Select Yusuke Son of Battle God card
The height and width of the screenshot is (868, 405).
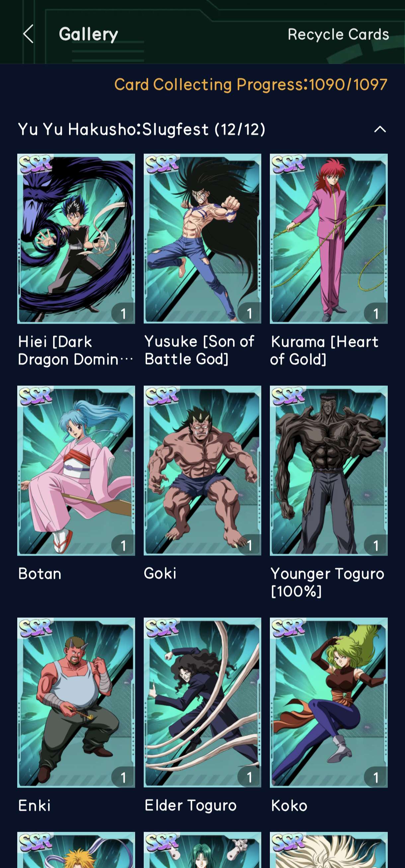[x=202, y=239]
